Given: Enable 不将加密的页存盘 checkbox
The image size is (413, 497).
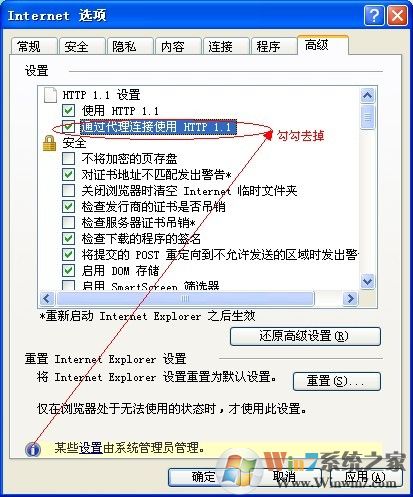Looking at the screenshot, I should 68,159.
